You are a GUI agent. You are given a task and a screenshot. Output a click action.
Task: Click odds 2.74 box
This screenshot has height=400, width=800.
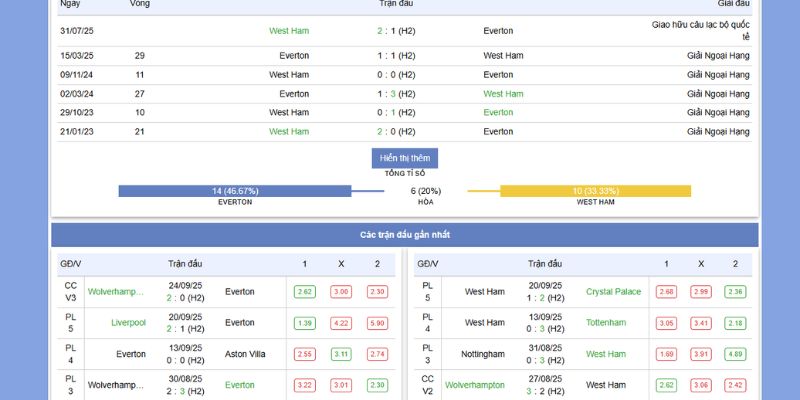coord(378,355)
